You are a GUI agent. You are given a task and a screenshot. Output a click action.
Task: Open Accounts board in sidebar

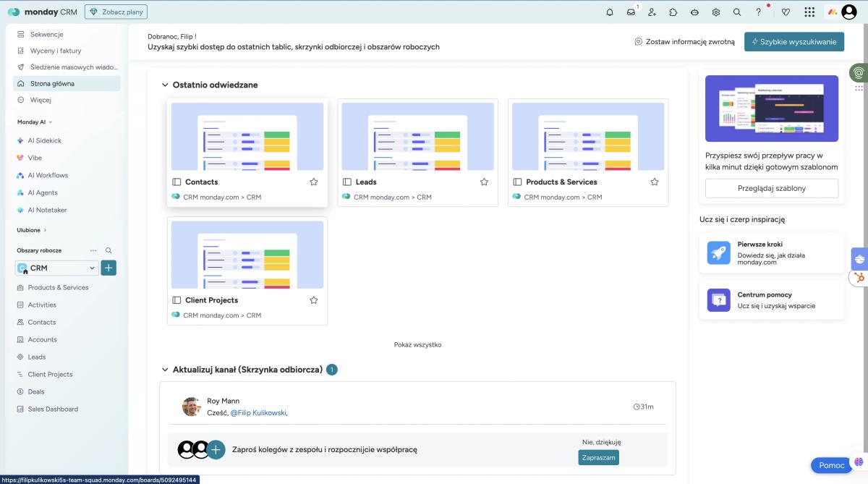[x=67, y=339]
